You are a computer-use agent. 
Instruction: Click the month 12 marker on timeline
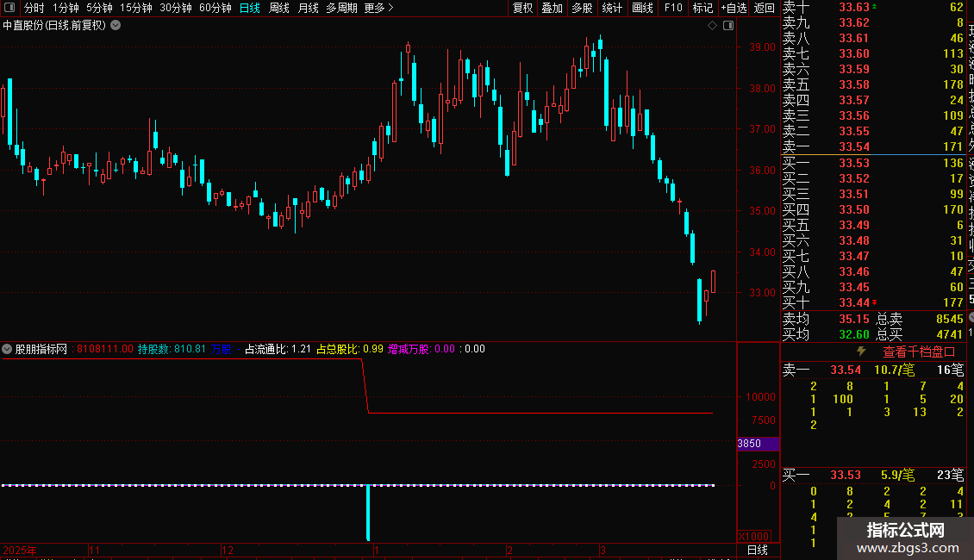(x=228, y=550)
